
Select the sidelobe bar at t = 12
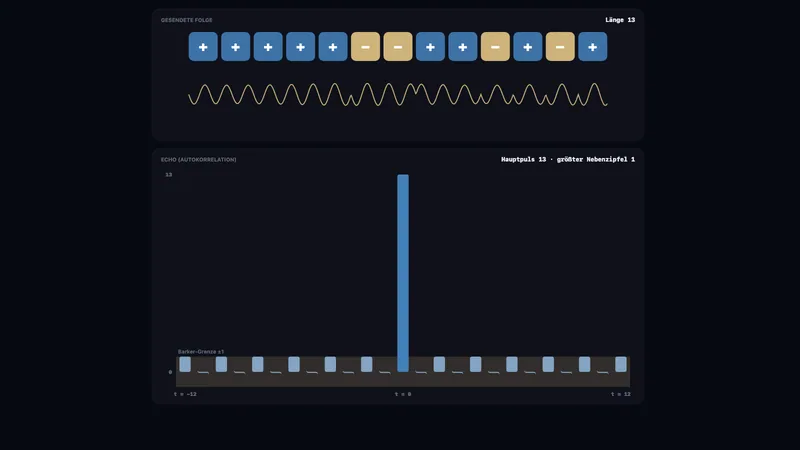[x=621, y=364]
